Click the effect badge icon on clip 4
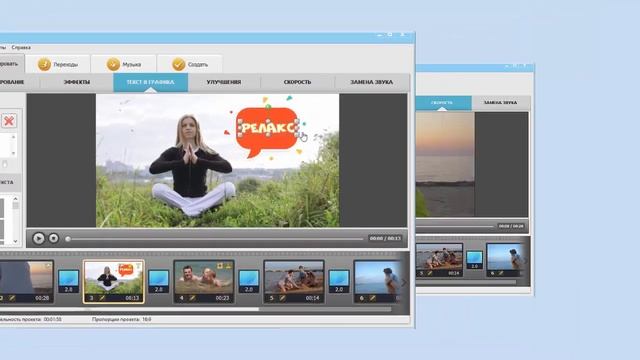 [220, 266]
